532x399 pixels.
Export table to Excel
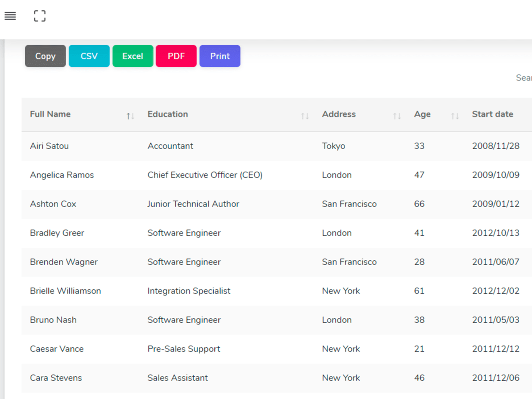pyautogui.click(x=132, y=56)
